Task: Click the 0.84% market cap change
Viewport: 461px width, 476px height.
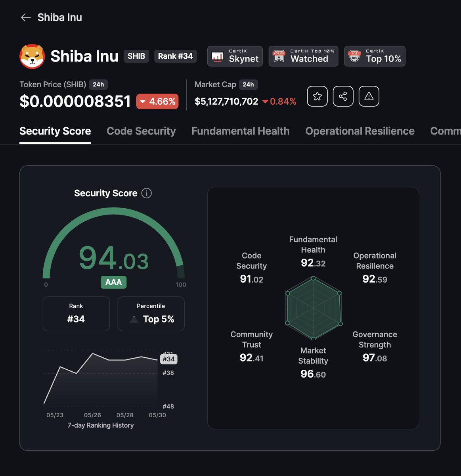Action: [279, 102]
